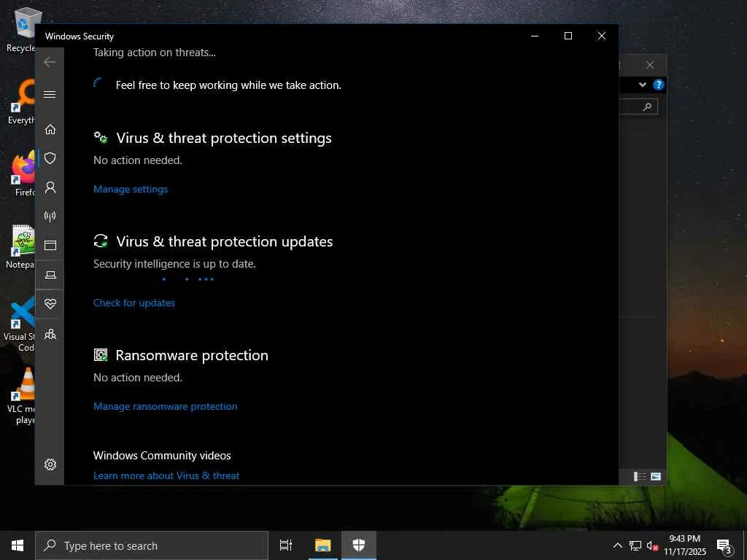Viewport: 747px width, 560px height.
Task: Select Virus & threat protection settings heading
Action: [x=224, y=138]
